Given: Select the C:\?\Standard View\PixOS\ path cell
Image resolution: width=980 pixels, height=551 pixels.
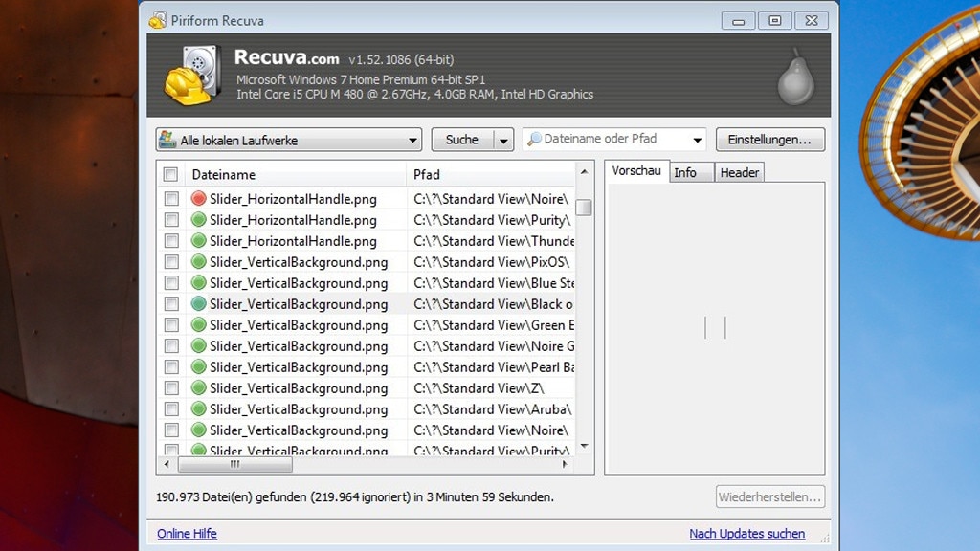Looking at the screenshot, I should (x=491, y=262).
